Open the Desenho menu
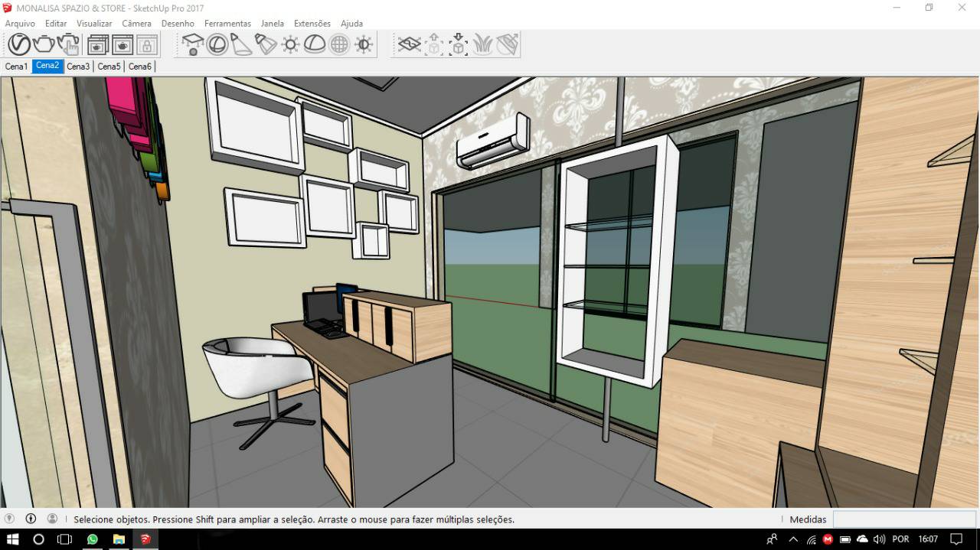Screen dimensions: 980x550 pos(178,24)
